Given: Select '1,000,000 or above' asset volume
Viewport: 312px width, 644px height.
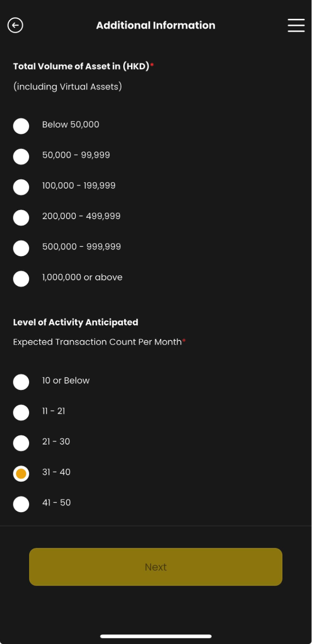Looking at the screenshot, I should (21, 279).
